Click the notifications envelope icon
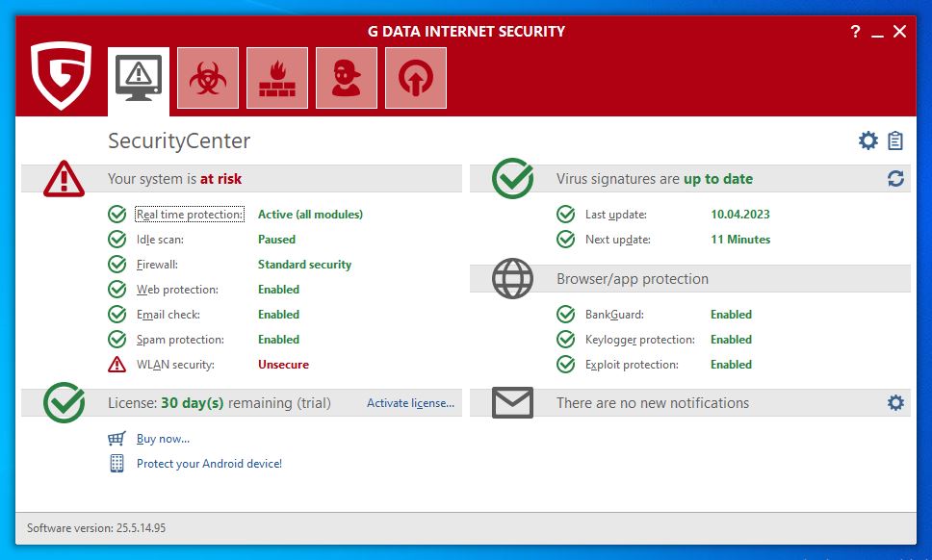Viewport: 932px width, 560px height. (512, 402)
